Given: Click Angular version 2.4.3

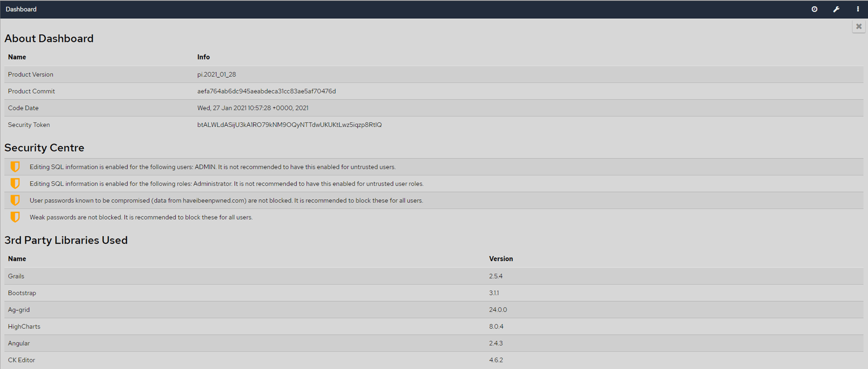Looking at the screenshot, I should pos(496,343).
